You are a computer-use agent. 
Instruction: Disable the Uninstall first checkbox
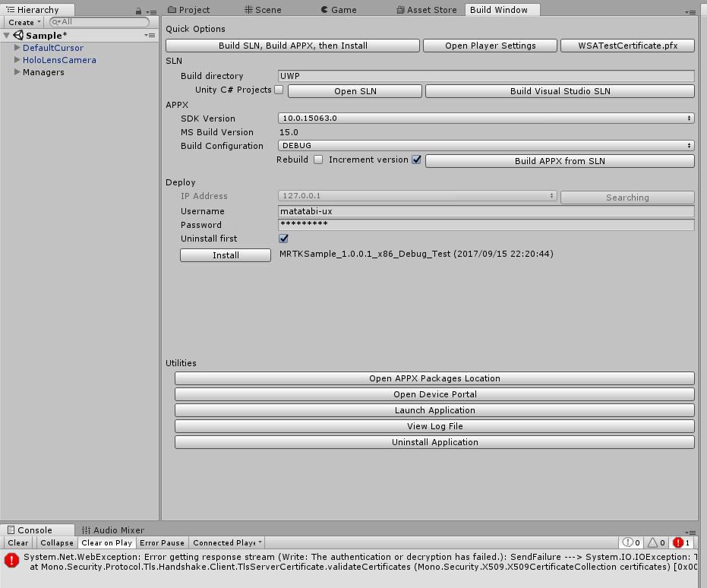point(283,238)
